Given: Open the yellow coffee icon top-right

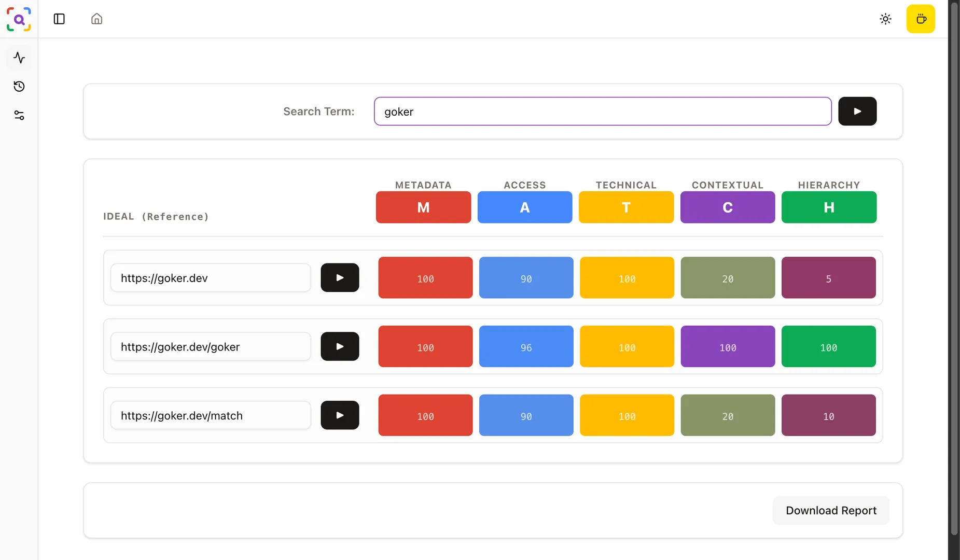Looking at the screenshot, I should click(x=921, y=19).
